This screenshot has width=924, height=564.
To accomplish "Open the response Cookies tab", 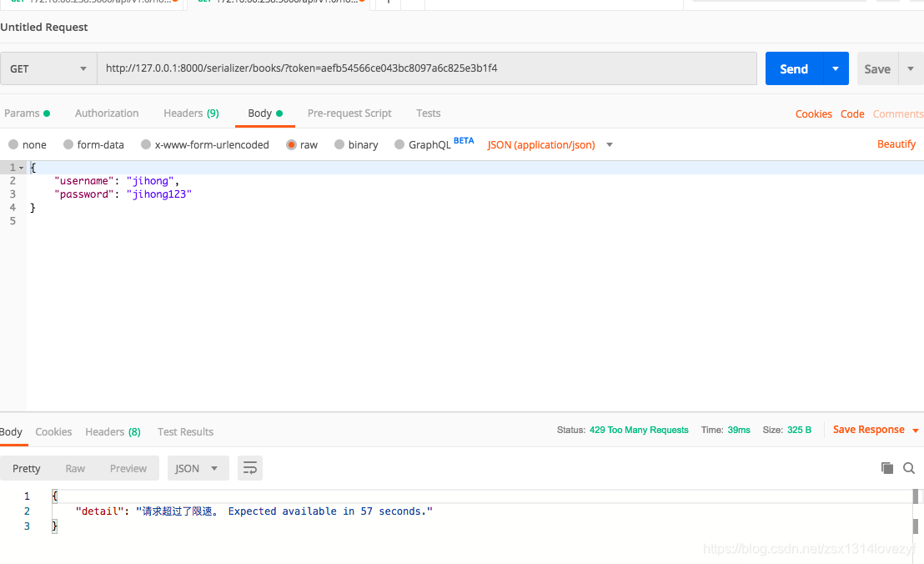I will pos(53,432).
